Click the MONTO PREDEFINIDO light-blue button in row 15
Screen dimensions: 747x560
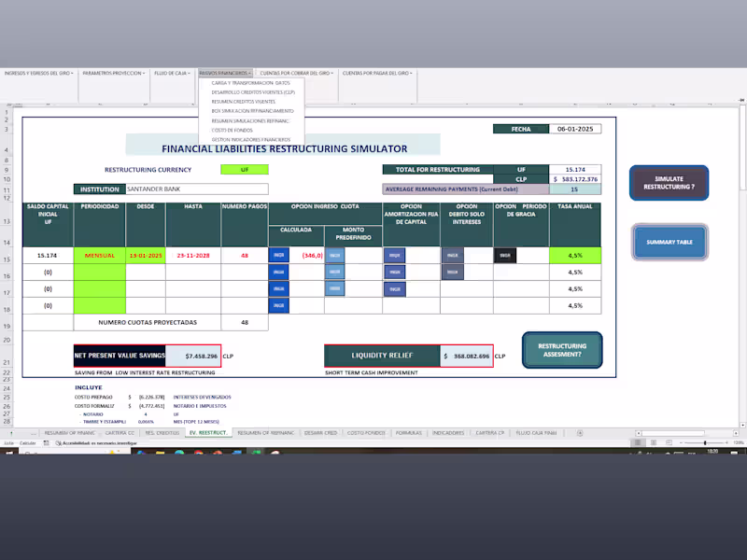pos(335,255)
